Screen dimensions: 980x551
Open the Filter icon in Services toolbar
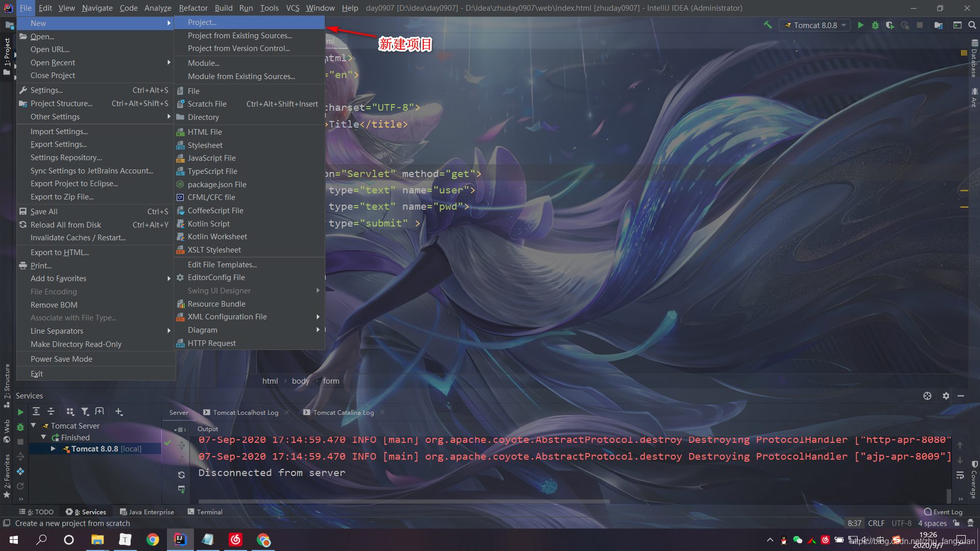click(85, 411)
